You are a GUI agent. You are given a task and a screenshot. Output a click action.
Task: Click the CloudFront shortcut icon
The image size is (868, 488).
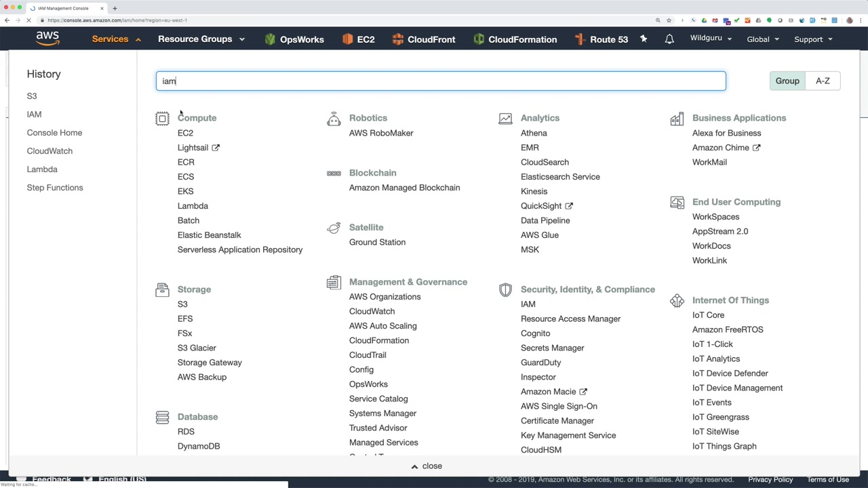pyautogui.click(x=398, y=39)
